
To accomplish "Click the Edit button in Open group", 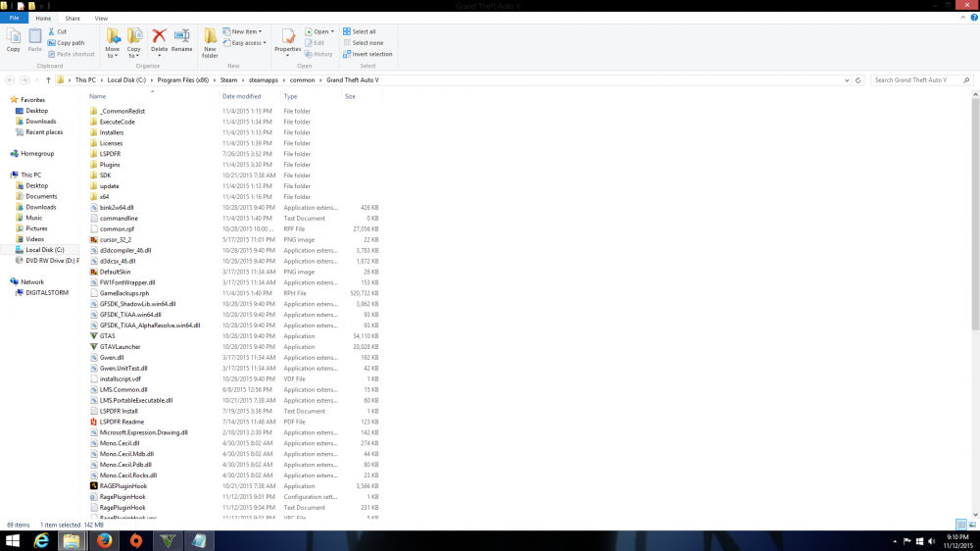I will click(315, 42).
